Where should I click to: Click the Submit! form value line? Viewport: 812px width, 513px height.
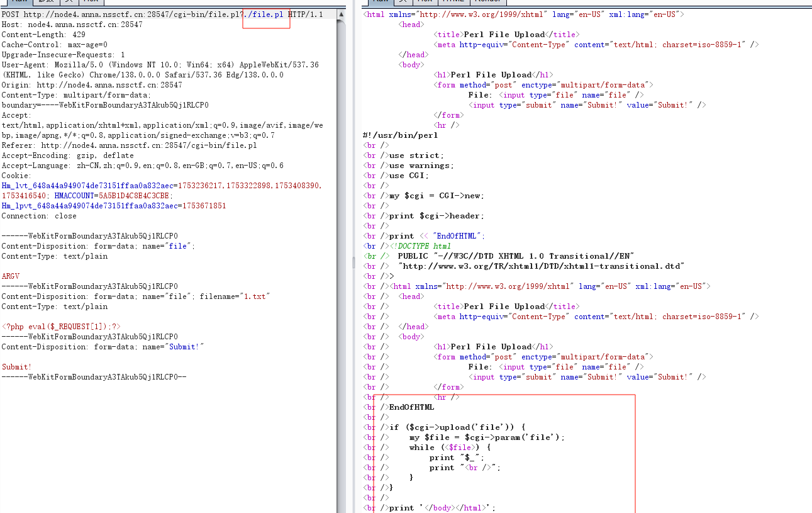[16, 367]
